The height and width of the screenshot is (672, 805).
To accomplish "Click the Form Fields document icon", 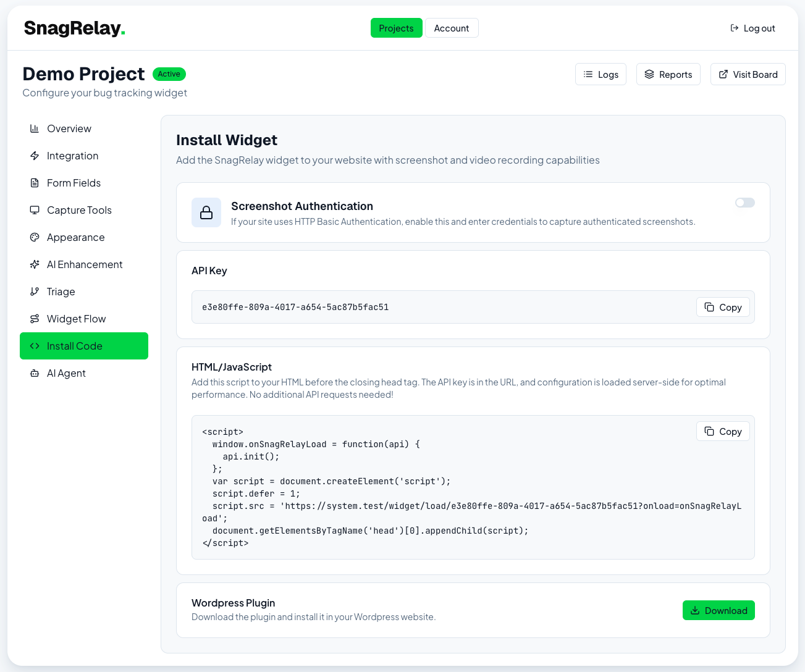I will tap(35, 183).
